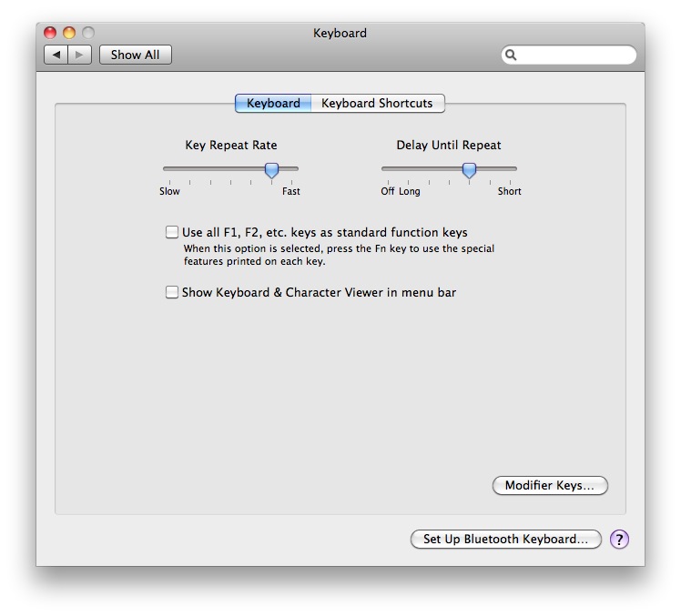The height and width of the screenshot is (616, 681).
Task: Close the Keyboard preferences window
Action: tap(50, 33)
